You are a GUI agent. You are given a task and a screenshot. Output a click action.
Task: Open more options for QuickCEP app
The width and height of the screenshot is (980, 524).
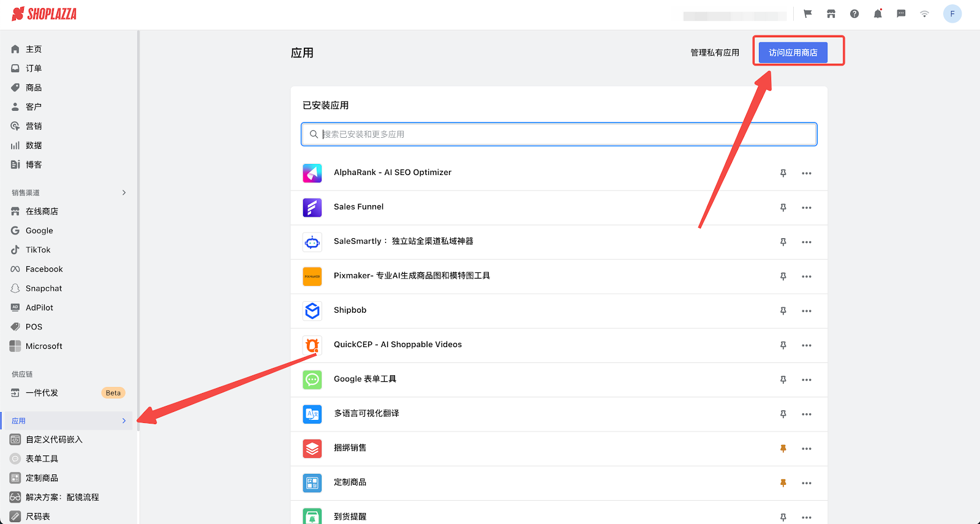click(x=807, y=345)
